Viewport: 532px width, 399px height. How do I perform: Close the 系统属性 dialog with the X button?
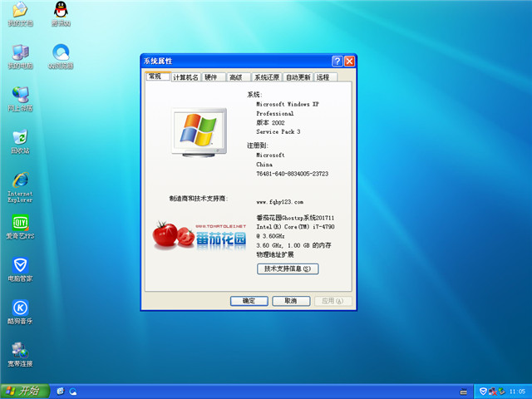point(349,61)
